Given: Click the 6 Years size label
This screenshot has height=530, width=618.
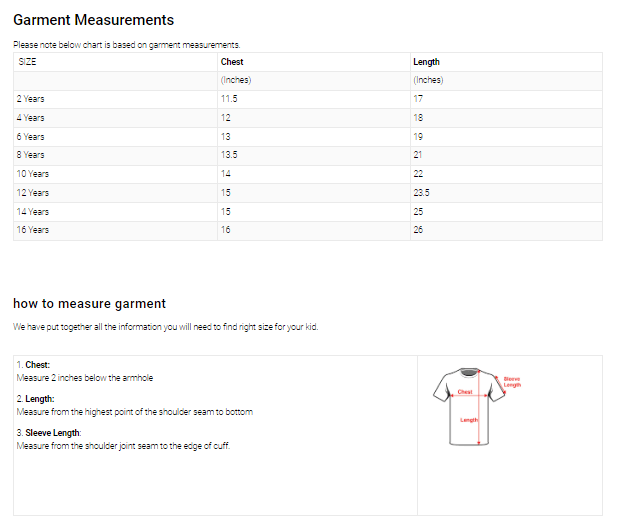Looking at the screenshot, I should pos(31,136).
